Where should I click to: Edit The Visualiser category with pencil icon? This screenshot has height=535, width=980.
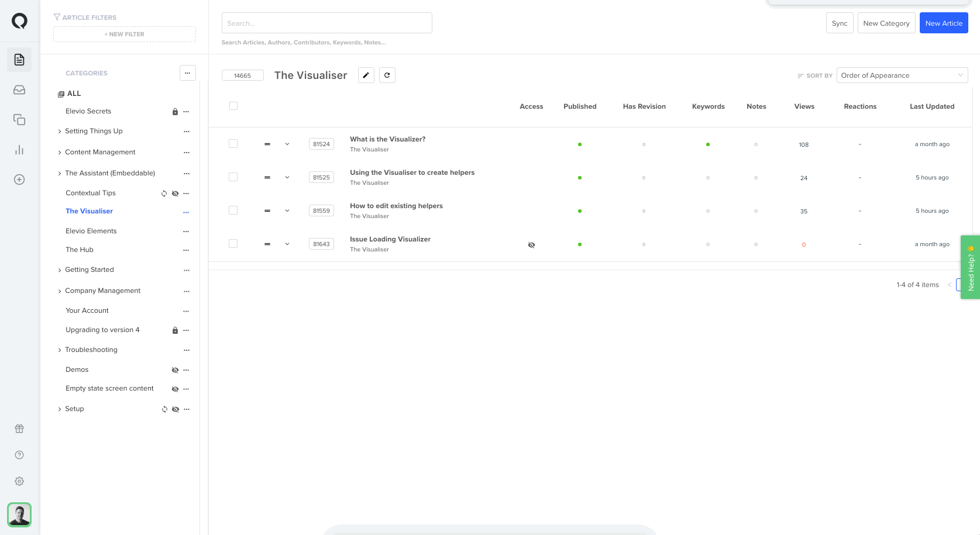pyautogui.click(x=366, y=75)
